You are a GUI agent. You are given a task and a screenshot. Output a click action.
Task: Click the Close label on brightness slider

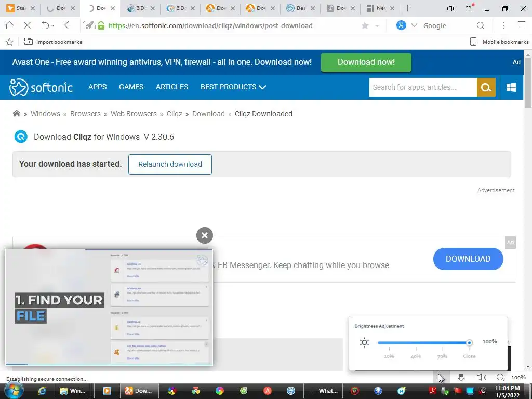(469, 356)
